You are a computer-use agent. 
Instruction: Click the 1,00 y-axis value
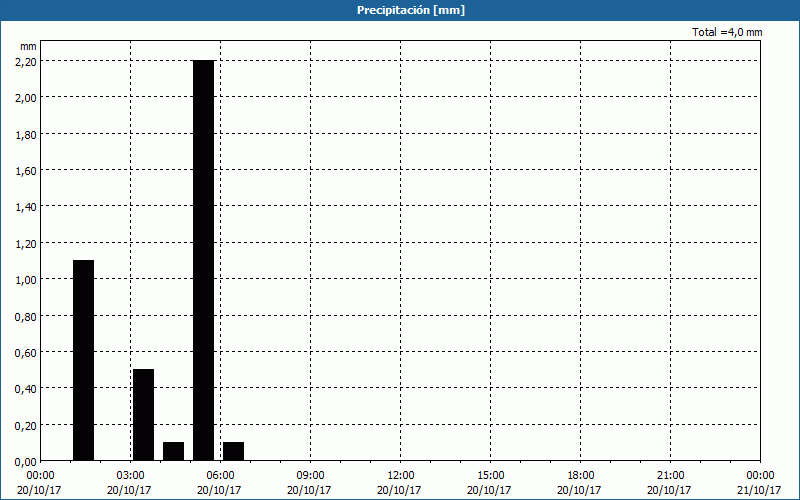(x=26, y=280)
